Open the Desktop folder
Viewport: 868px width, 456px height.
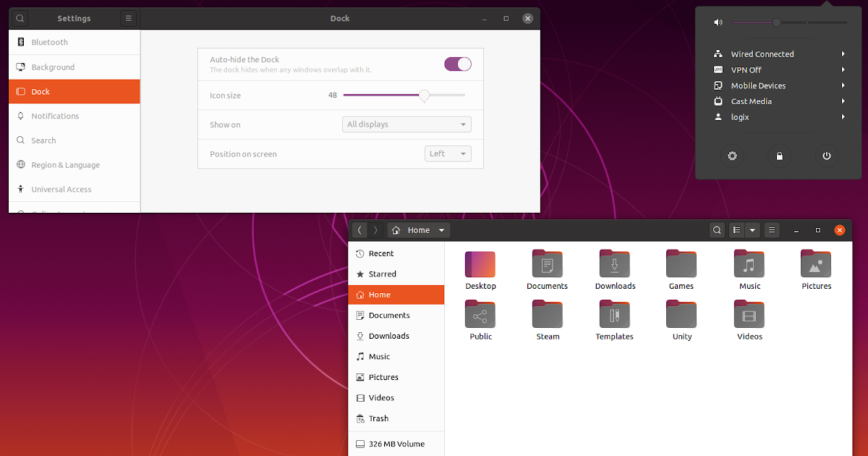point(480,271)
